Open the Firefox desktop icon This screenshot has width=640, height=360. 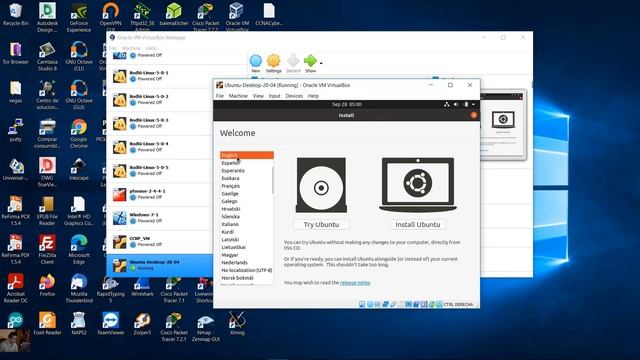(x=47, y=285)
